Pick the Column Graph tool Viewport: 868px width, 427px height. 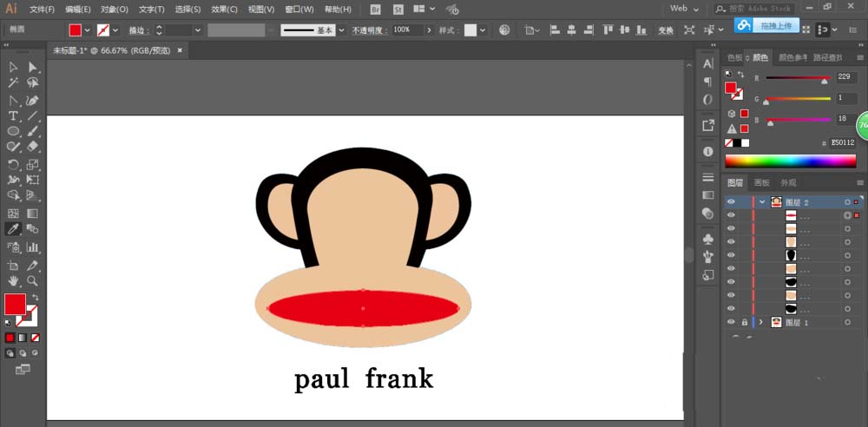pyautogui.click(x=33, y=247)
